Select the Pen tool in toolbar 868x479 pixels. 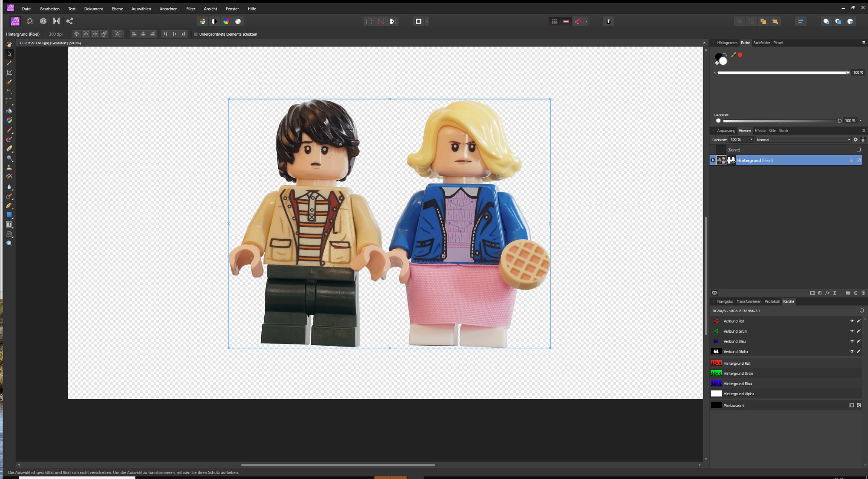click(9, 205)
